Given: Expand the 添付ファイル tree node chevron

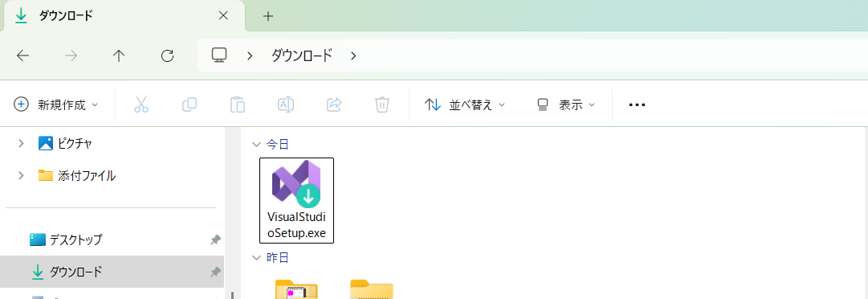Looking at the screenshot, I should click(x=21, y=175).
